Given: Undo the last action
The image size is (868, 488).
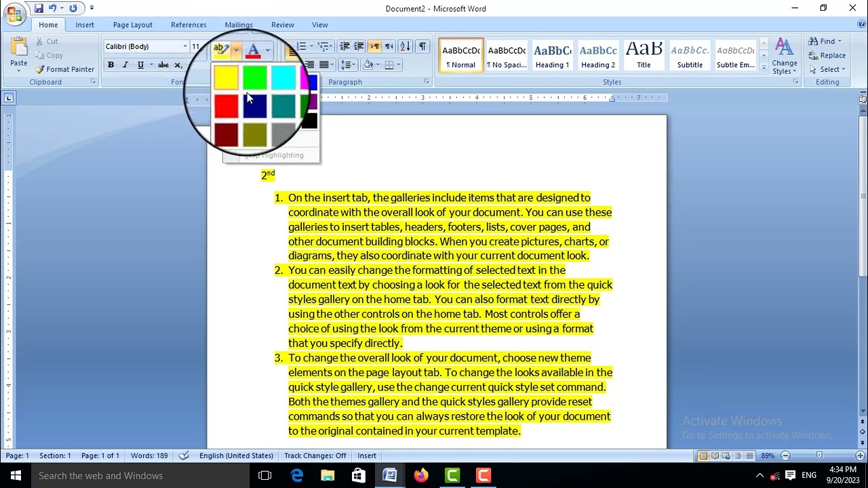Looking at the screenshot, I should [x=52, y=8].
